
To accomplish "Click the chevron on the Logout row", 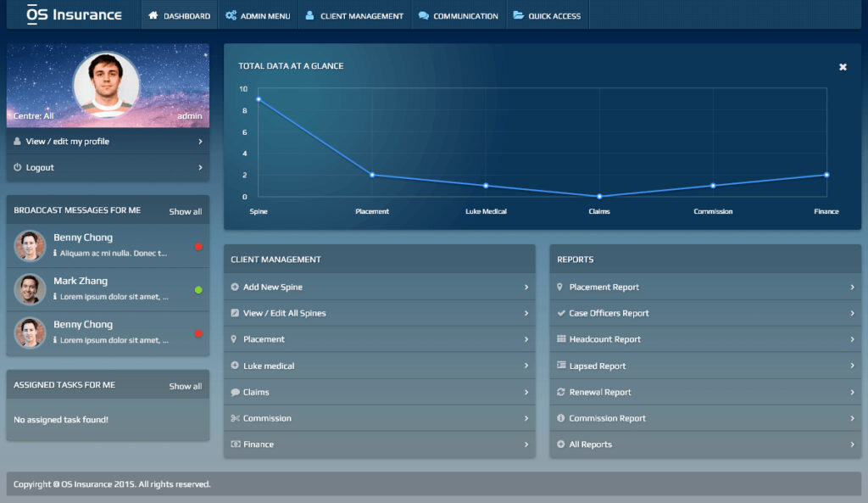I will [x=200, y=168].
